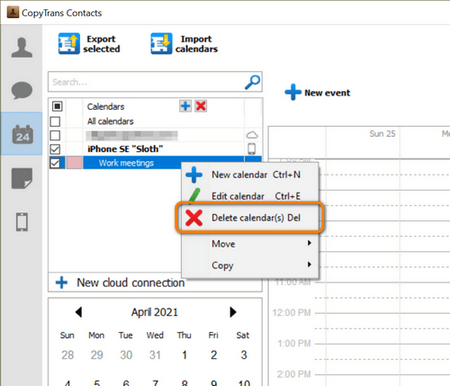Delete calendar with red X header icon
This screenshot has height=386, width=450.
coord(201,106)
